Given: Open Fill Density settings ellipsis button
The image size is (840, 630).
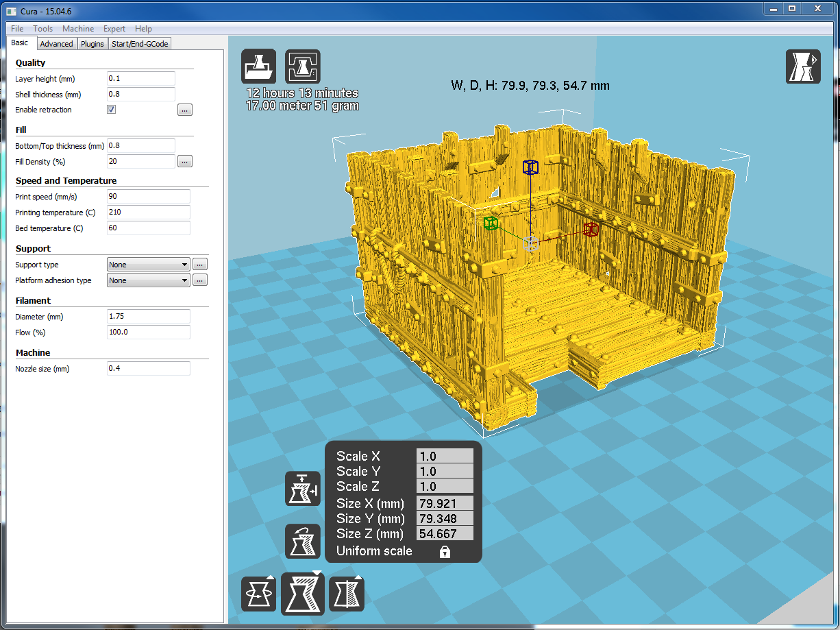Looking at the screenshot, I should [x=185, y=162].
